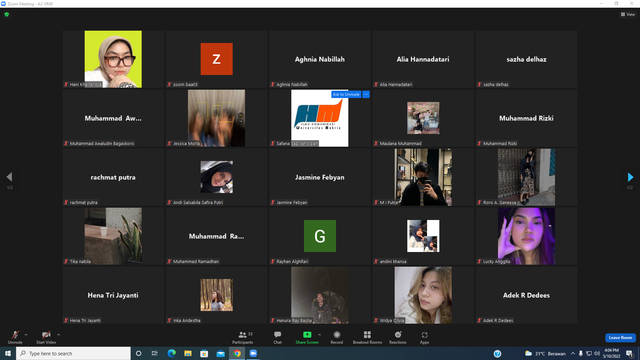640x360 pixels.
Task: Switch to Google Chrome on taskbar
Action: coord(237,353)
